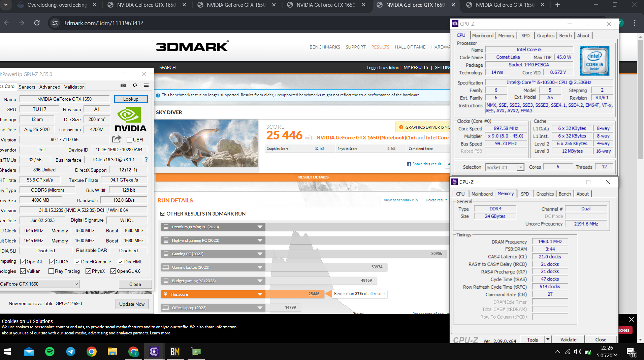Open Socket #1 selection dropdown
Image resolution: width=644 pixels, height=360 pixels.
tap(505, 167)
